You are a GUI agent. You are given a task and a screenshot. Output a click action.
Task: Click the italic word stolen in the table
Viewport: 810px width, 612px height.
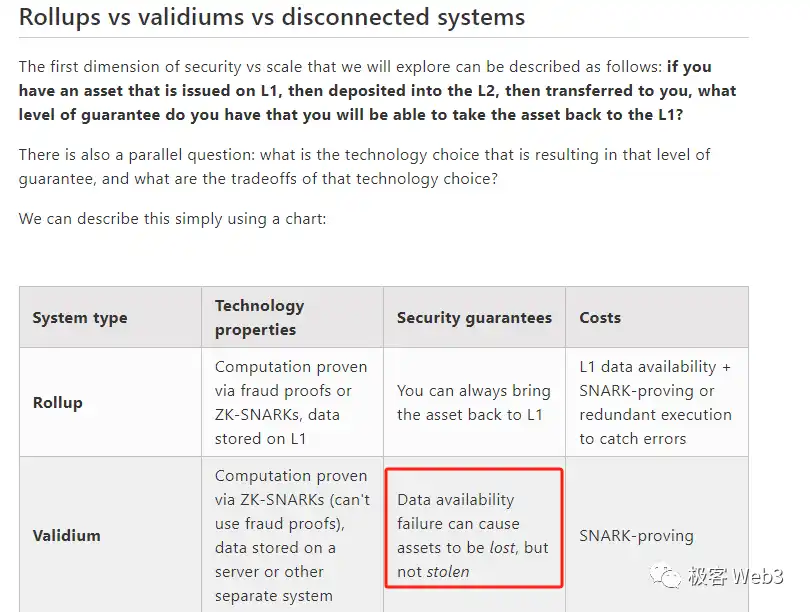pyautogui.click(x=448, y=572)
